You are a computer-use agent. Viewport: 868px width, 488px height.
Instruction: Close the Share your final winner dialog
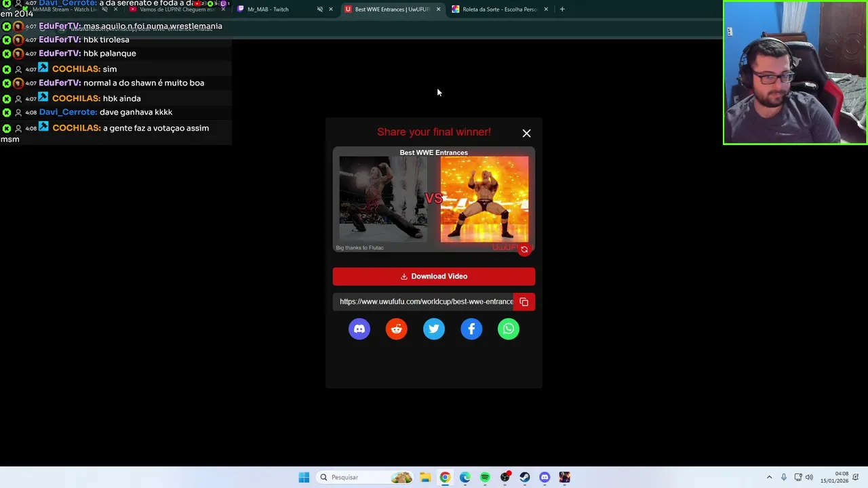pyautogui.click(x=526, y=134)
